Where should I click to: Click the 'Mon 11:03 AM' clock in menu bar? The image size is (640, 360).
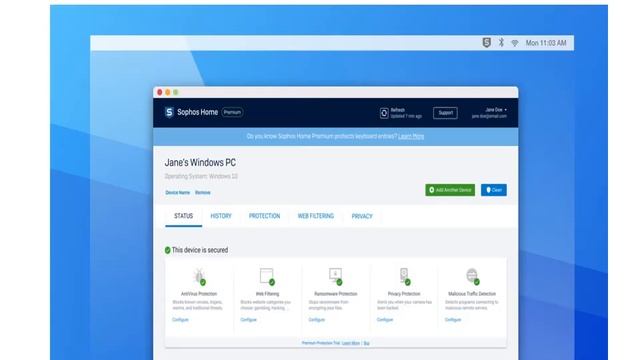click(x=546, y=43)
